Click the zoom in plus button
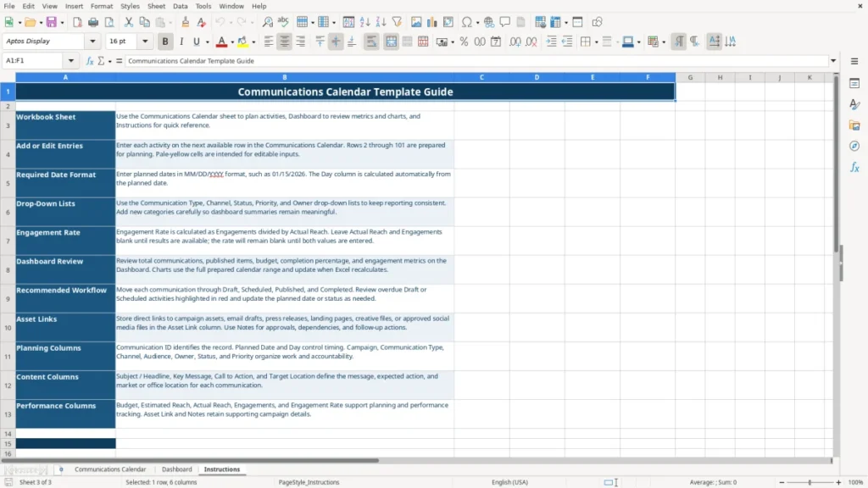 (x=838, y=482)
